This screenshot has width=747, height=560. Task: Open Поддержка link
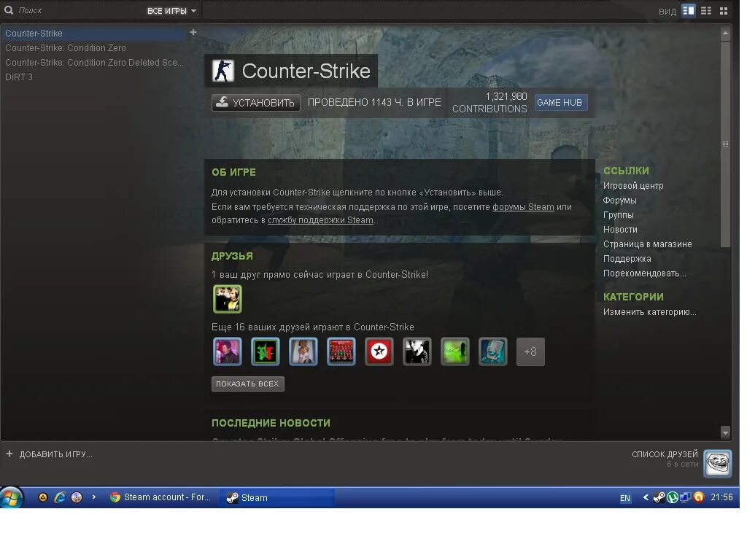(627, 259)
